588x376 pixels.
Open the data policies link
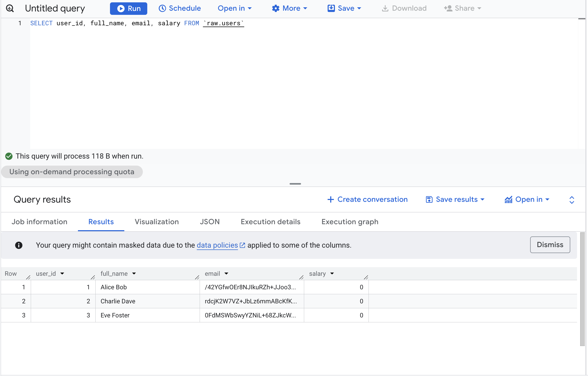(217, 245)
